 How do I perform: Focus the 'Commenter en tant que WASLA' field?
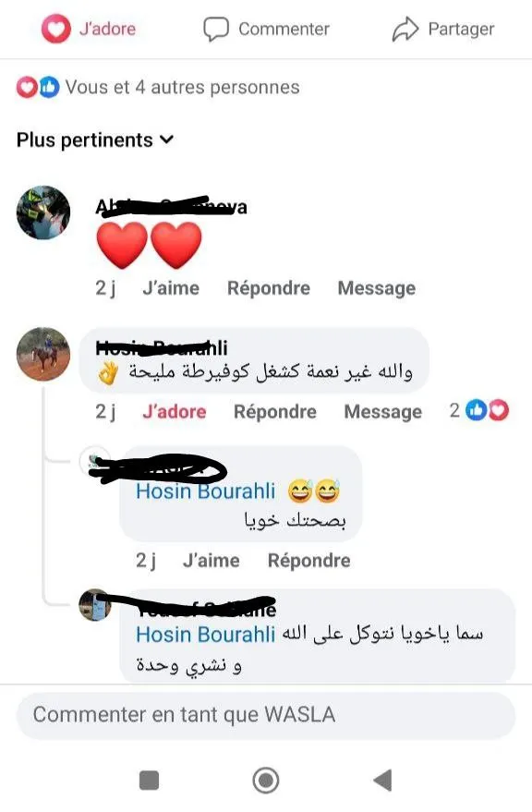coord(266,715)
